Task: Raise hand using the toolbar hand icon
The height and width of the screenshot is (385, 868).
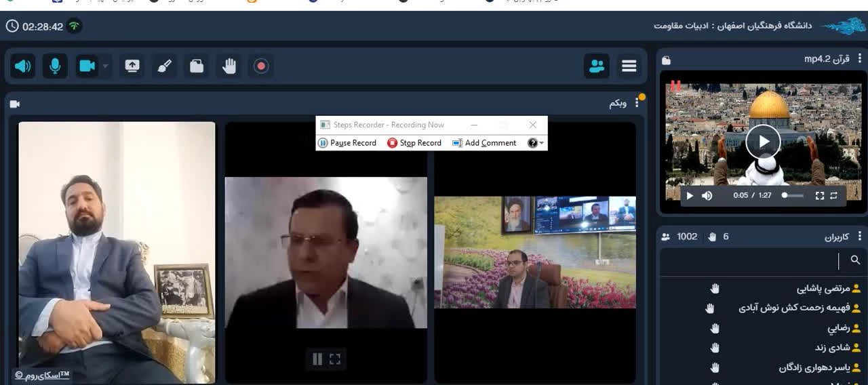Action: click(x=229, y=66)
